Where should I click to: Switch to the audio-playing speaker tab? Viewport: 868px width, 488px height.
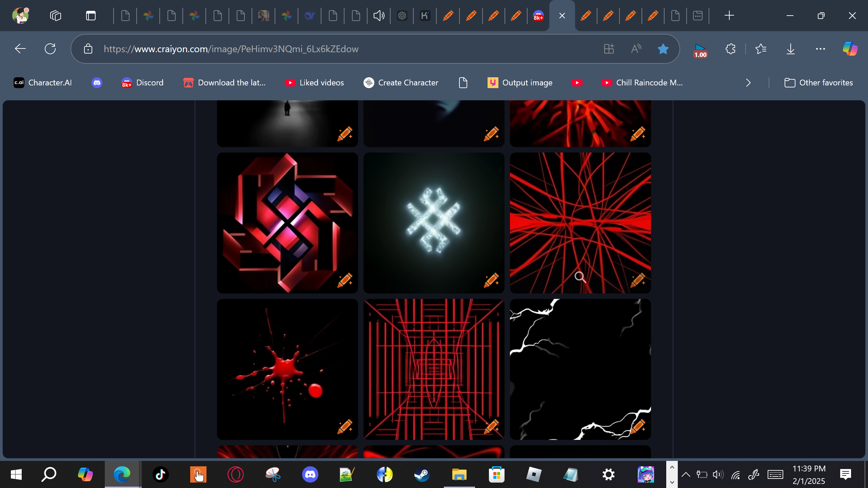[x=379, y=16]
